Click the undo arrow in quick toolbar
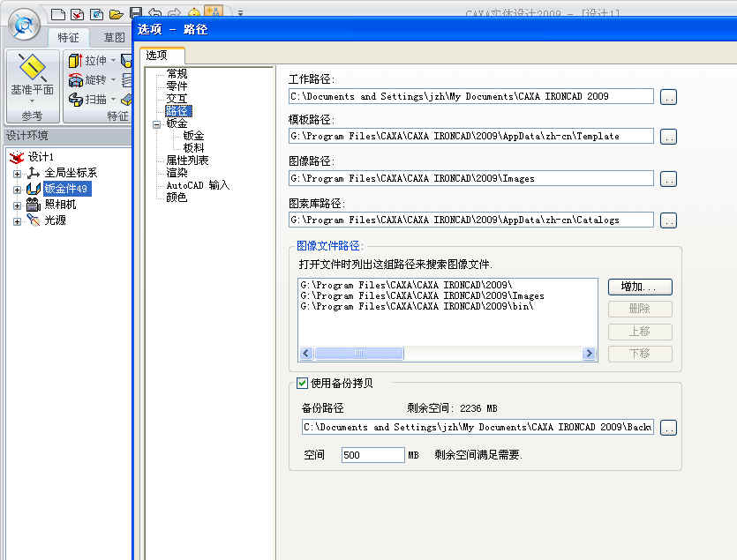This screenshot has width=737, height=560. point(154,13)
